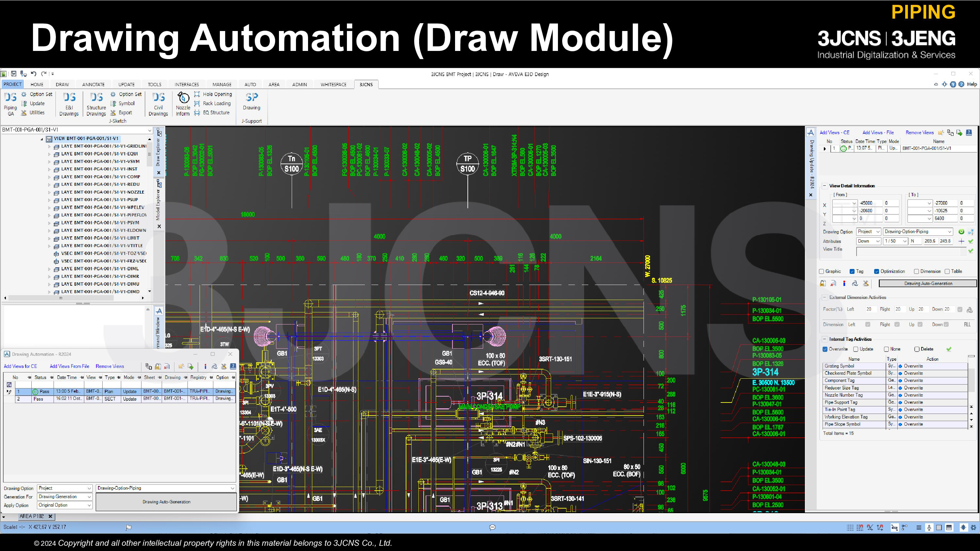The height and width of the screenshot is (551, 980).
Task: Click tools icon in Drawing Update panel
Action: pyautogui.click(x=866, y=283)
